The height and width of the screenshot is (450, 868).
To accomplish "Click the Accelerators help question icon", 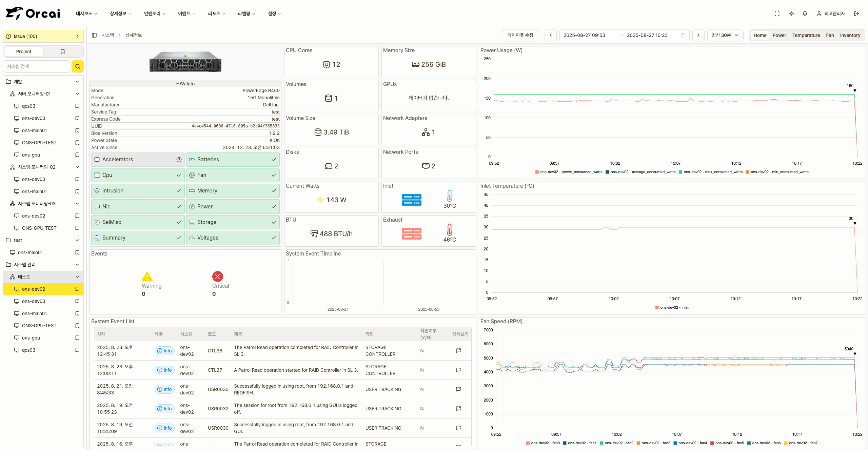I will point(179,160).
